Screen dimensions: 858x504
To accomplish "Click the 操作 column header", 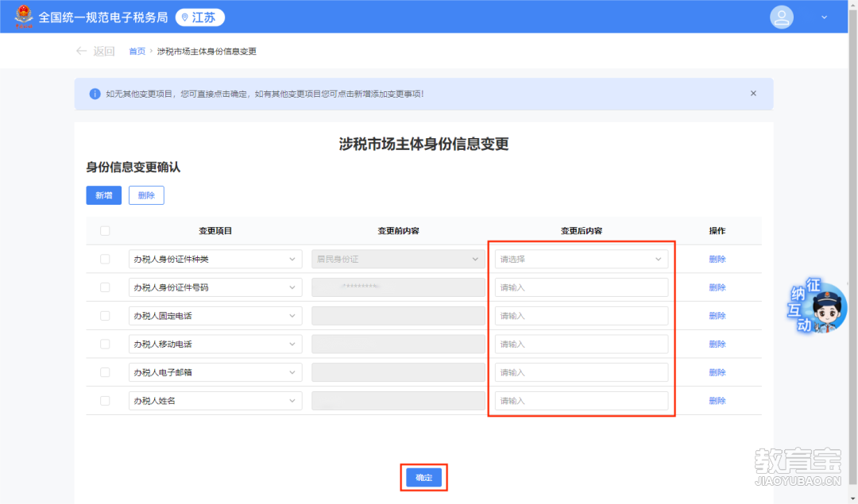I will point(717,231).
